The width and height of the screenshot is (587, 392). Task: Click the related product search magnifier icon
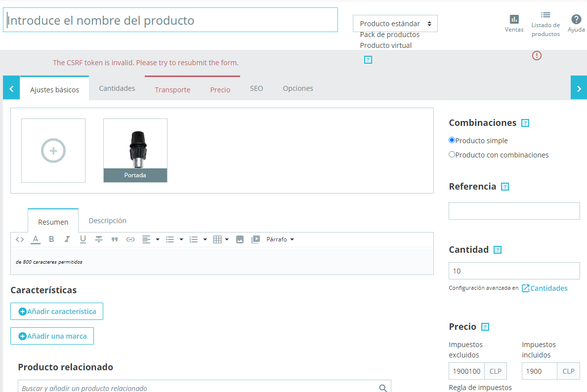click(x=383, y=388)
